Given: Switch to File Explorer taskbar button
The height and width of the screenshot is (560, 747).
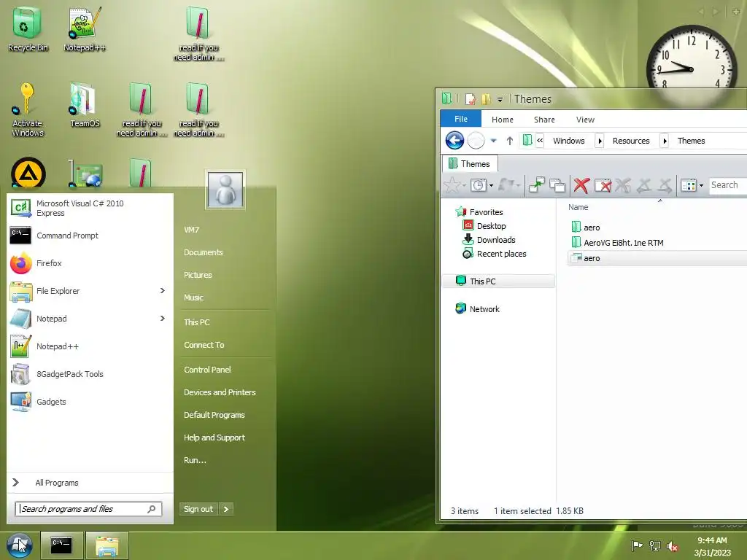Looking at the screenshot, I should pyautogui.click(x=107, y=545).
